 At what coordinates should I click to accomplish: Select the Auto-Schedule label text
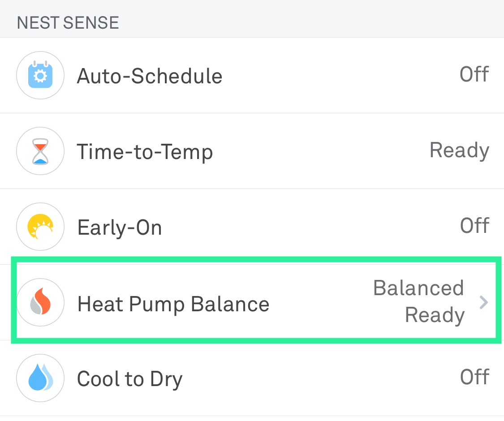point(150,76)
